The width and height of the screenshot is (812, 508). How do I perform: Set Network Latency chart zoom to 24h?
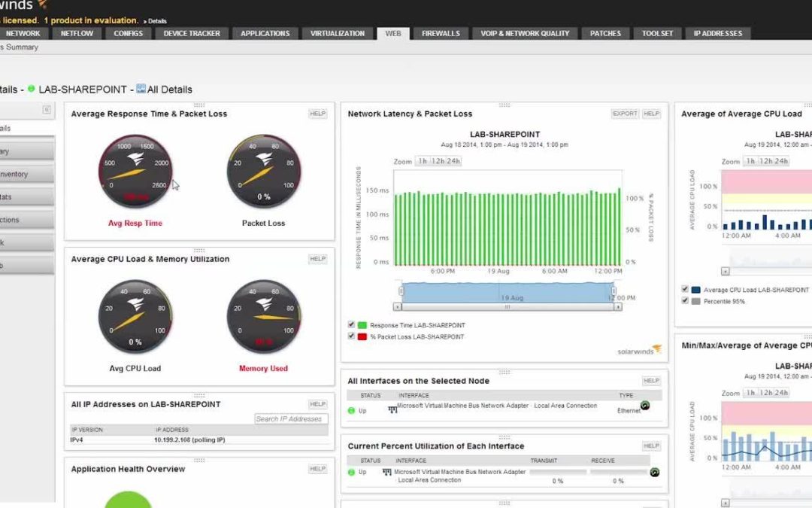pyautogui.click(x=453, y=161)
